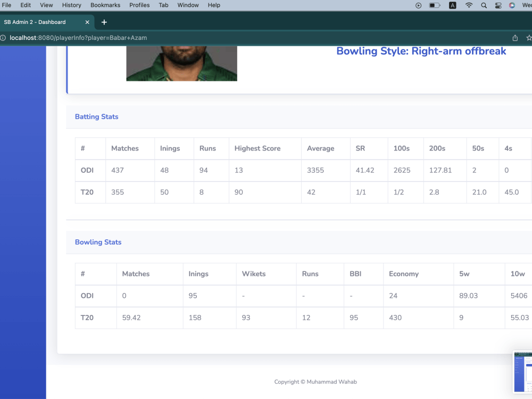
Task: Click the Bowling T20 value 430
Action: [395, 318]
